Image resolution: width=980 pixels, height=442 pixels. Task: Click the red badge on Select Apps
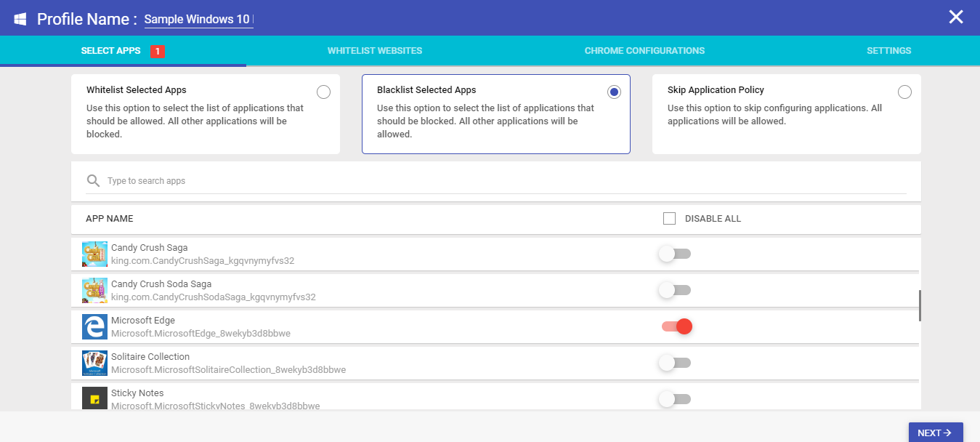158,51
